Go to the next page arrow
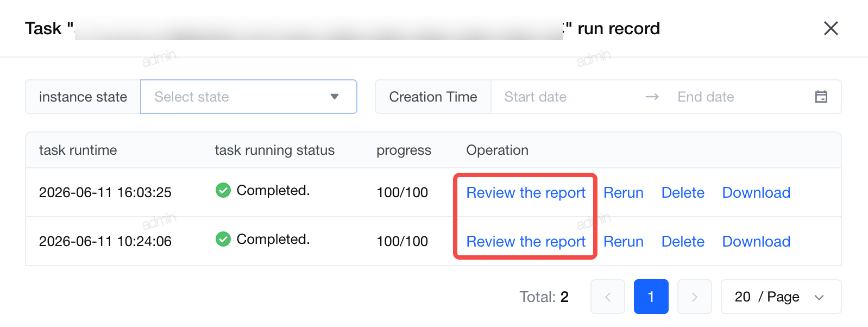 click(695, 297)
